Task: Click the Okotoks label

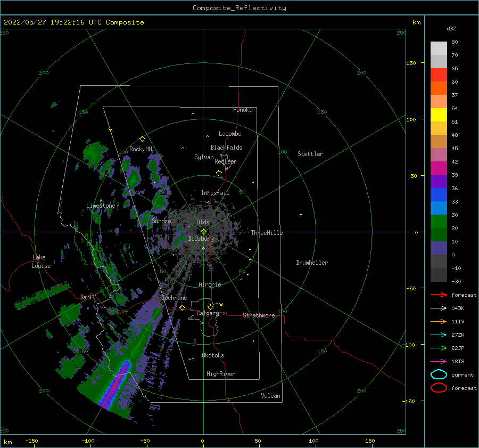Action: (x=213, y=355)
